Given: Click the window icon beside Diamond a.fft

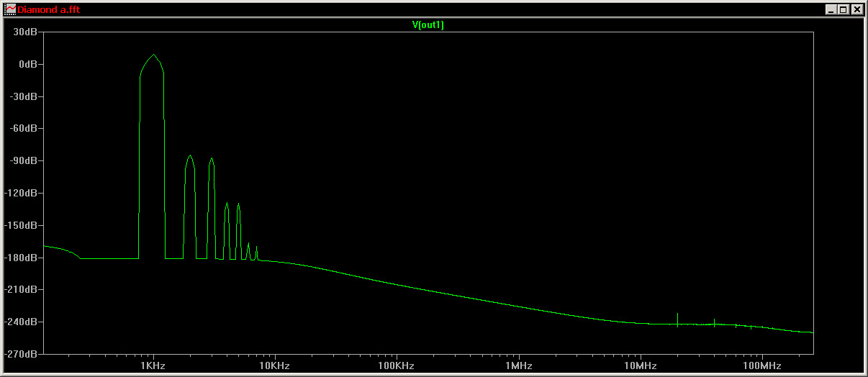Looking at the screenshot, I should (x=10, y=9).
